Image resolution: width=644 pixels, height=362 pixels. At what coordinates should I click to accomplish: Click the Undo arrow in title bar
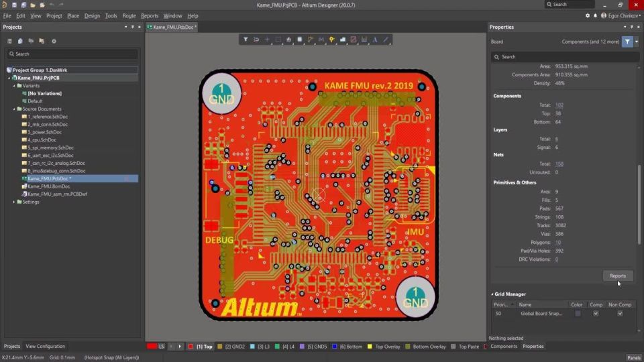pyautogui.click(x=52, y=5)
